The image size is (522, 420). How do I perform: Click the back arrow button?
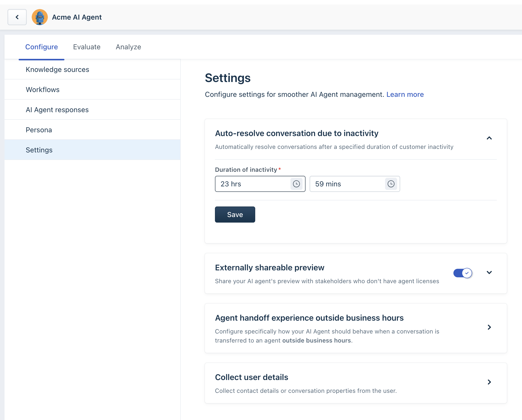point(17,17)
